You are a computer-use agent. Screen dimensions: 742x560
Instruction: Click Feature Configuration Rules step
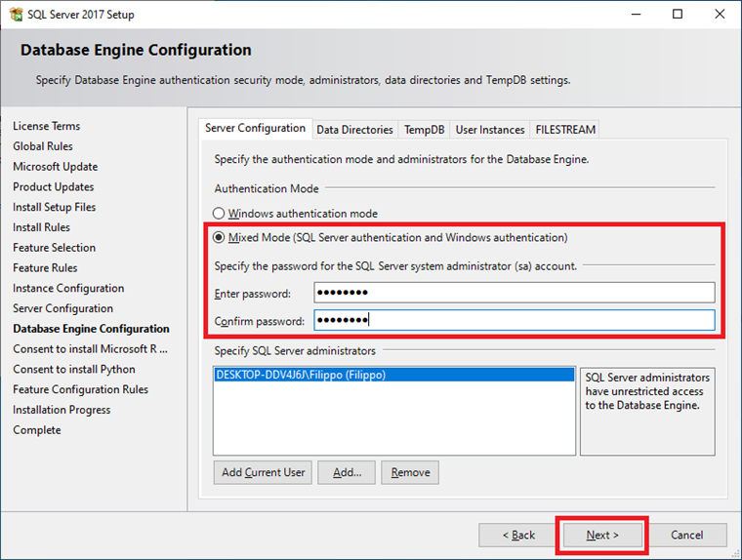[80, 389]
